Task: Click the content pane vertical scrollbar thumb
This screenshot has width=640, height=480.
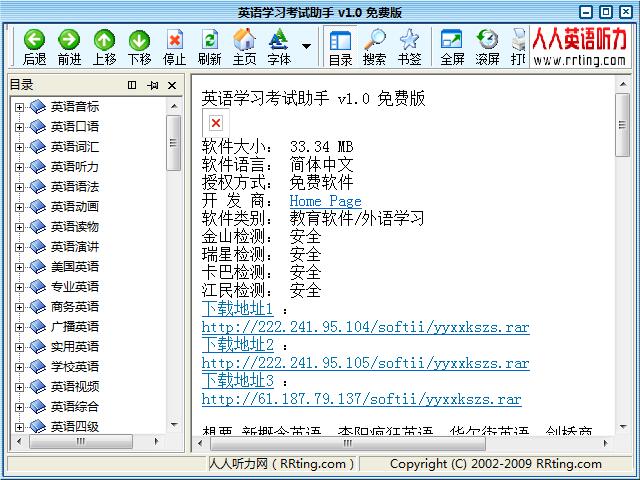Action: 622,125
